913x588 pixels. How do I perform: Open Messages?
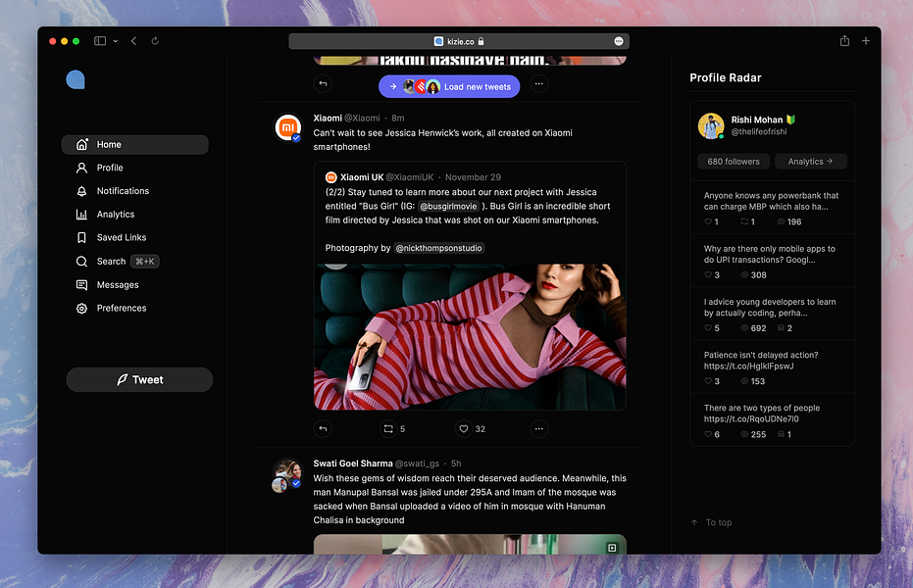tap(107, 285)
